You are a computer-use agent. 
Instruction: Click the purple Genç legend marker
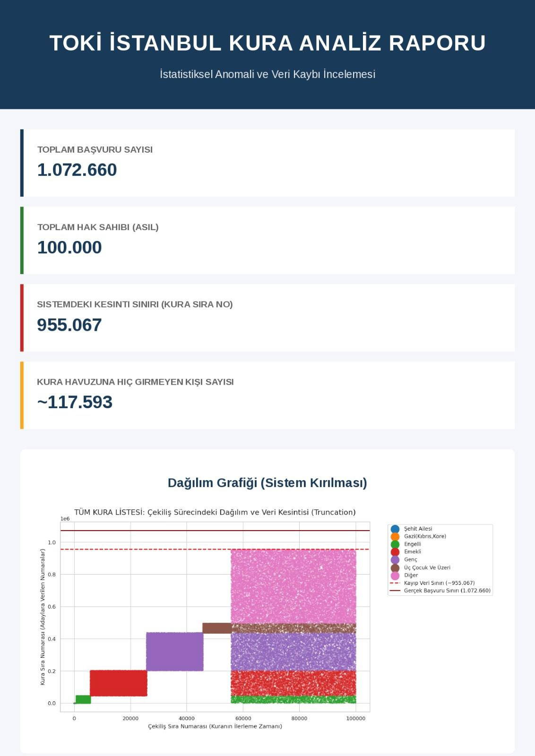[x=395, y=559]
